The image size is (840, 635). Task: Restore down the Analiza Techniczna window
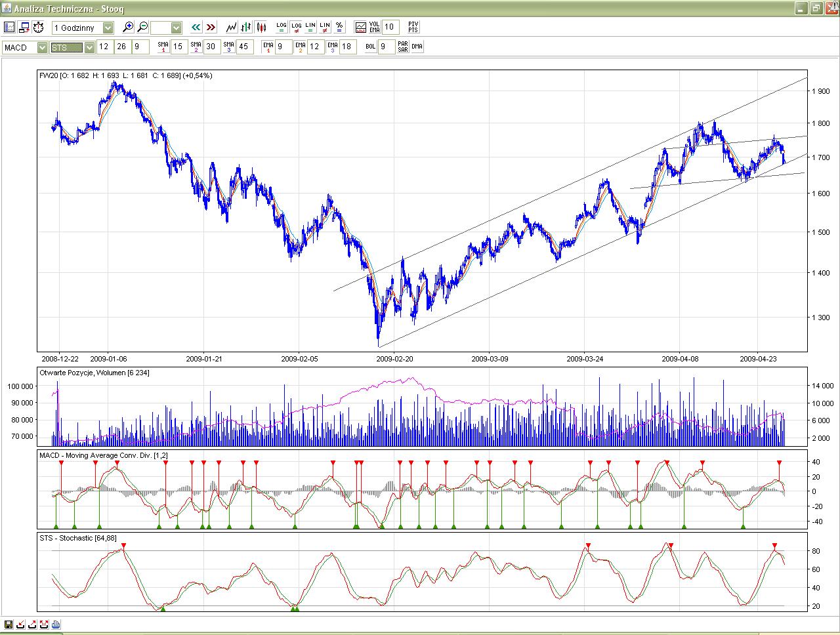point(816,9)
